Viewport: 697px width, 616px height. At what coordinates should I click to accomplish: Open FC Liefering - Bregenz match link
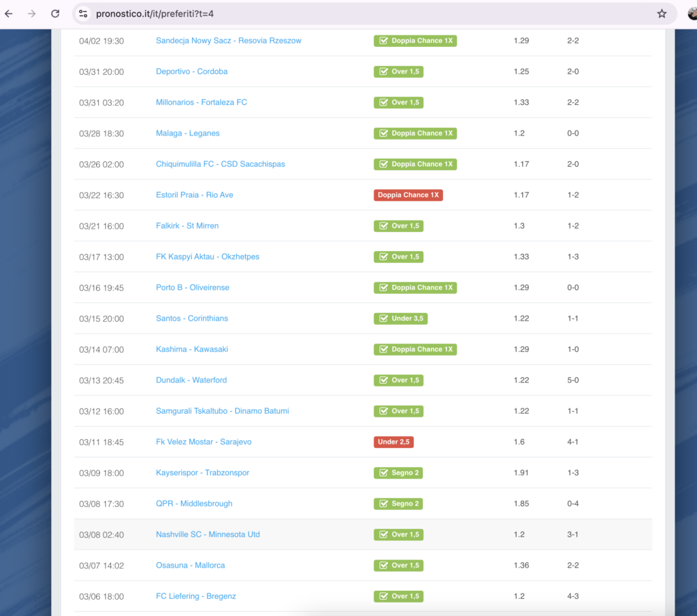pyautogui.click(x=195, y=596)
